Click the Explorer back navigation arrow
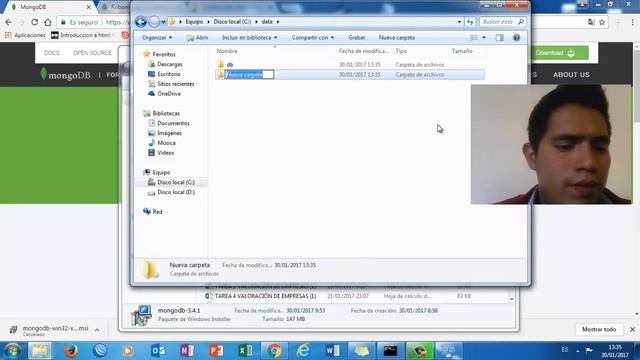Viewport: 640px width, 360px height. point(141,22)
